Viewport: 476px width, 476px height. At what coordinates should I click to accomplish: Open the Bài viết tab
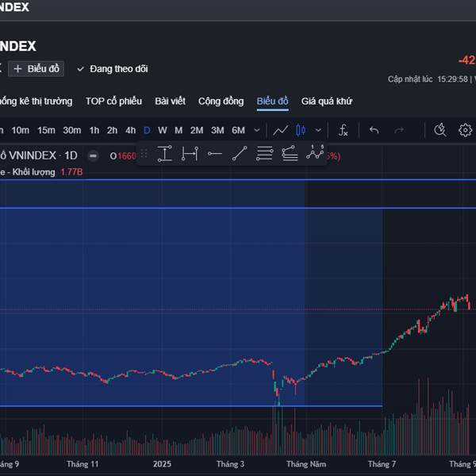pos(170,102)
